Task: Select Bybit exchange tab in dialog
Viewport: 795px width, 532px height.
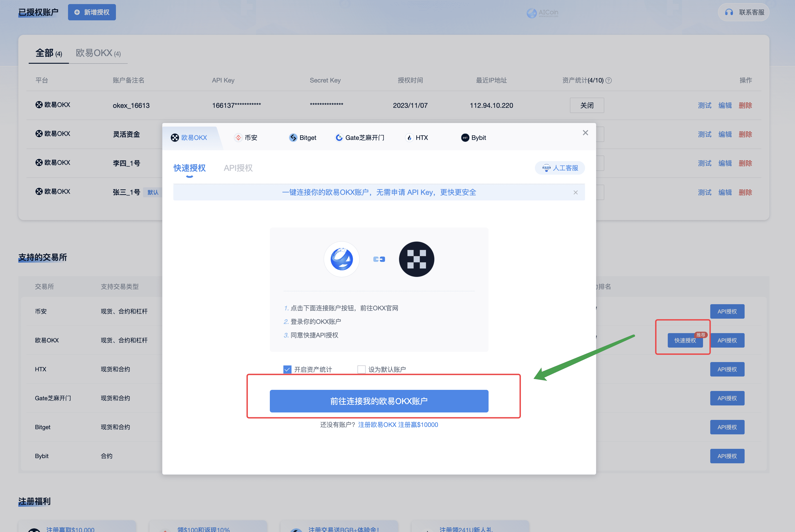Action: (x=473, y=138)
